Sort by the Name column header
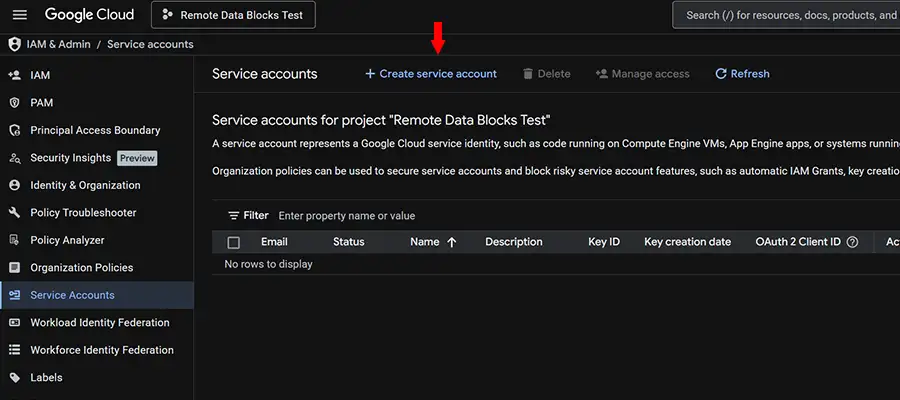900x400 pixels. point(425,242)
